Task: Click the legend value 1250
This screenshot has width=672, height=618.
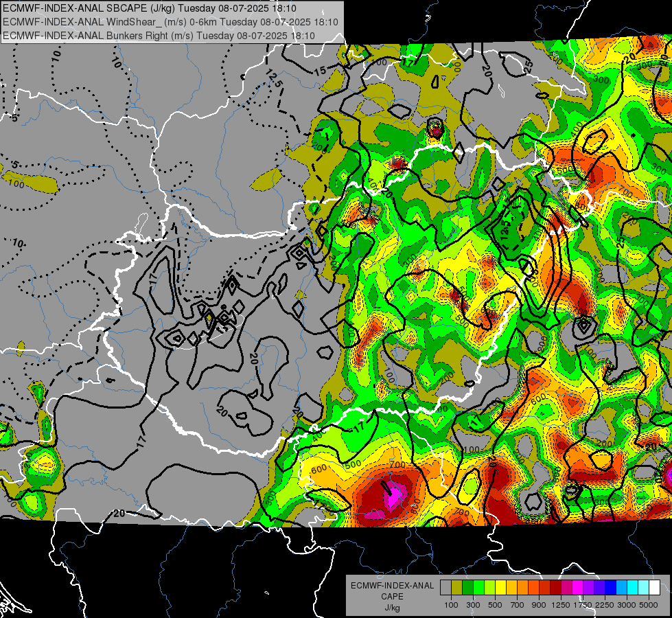Action: 561,605
